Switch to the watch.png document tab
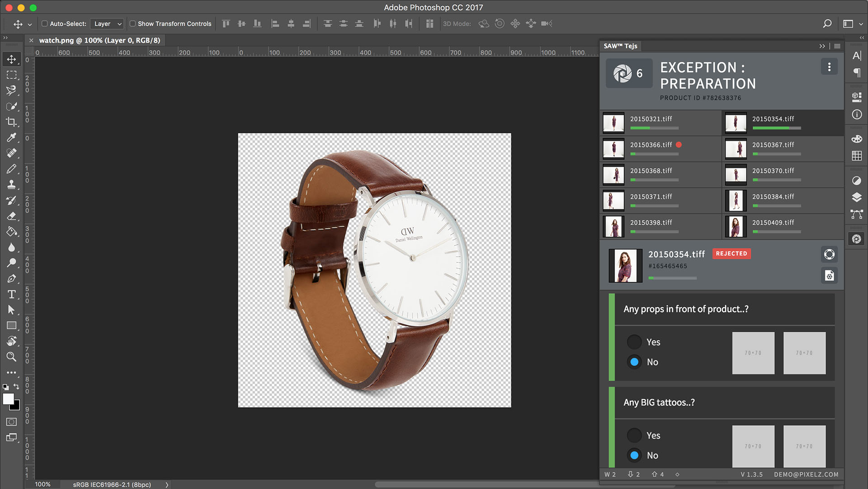Viewport: 868px width, 489px height. coord(99,40)
